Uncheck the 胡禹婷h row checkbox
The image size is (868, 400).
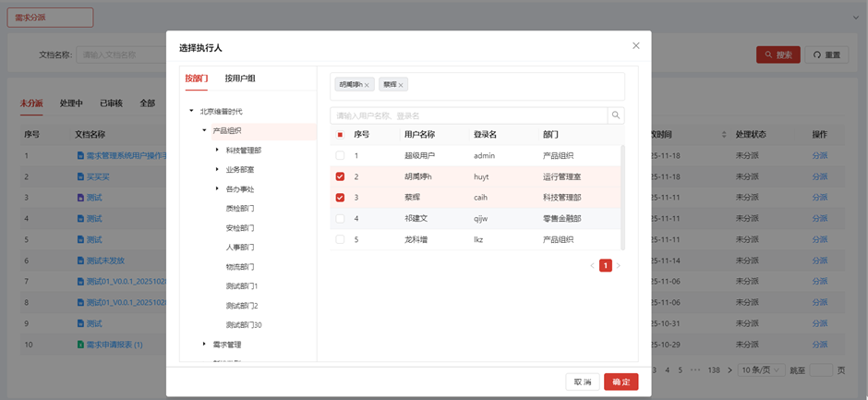point(340,176)
